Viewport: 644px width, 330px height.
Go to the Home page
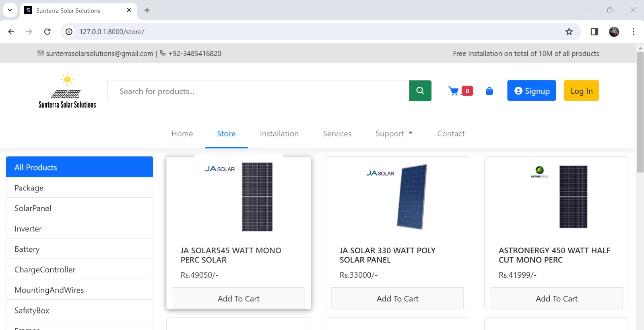click(182, 133)
